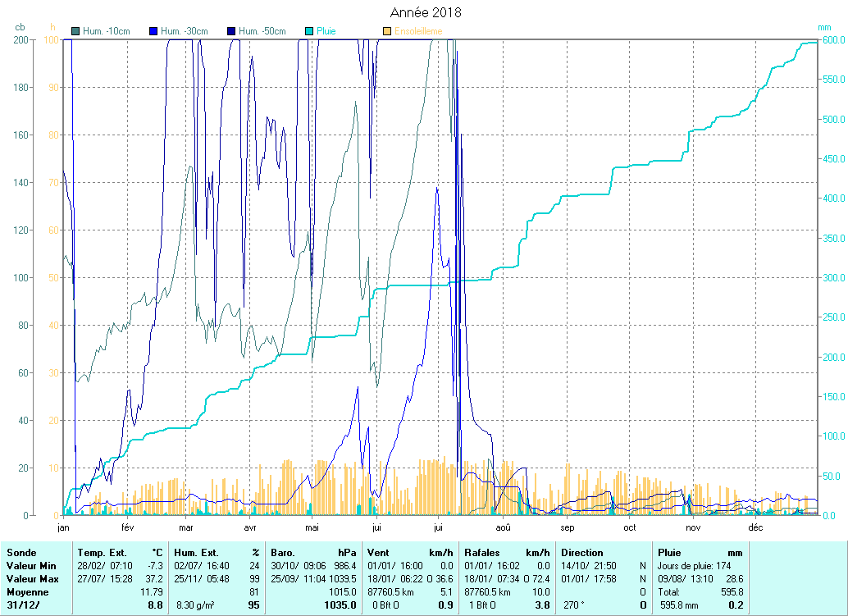Click the 'sep' month label on axis

566,527
